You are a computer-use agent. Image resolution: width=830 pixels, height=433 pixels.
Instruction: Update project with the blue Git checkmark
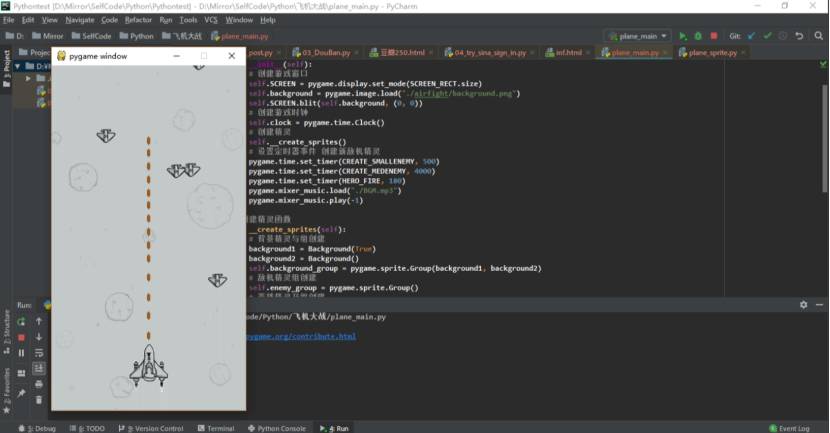pos(752,36)
